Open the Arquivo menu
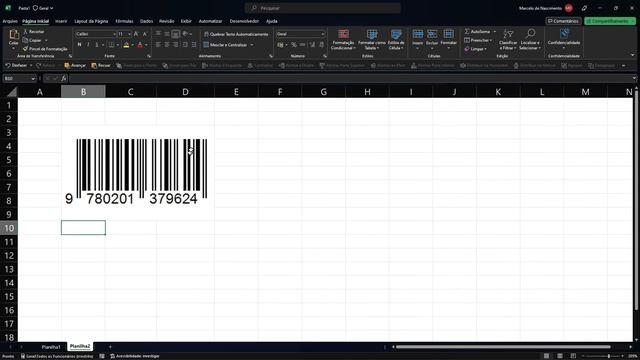The image size is (640, 360). [x=10, y=21]
